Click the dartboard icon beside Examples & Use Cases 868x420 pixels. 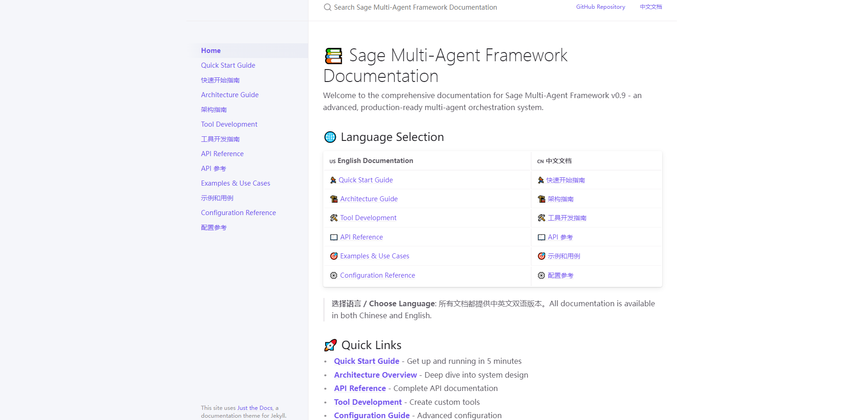point(333,256)
